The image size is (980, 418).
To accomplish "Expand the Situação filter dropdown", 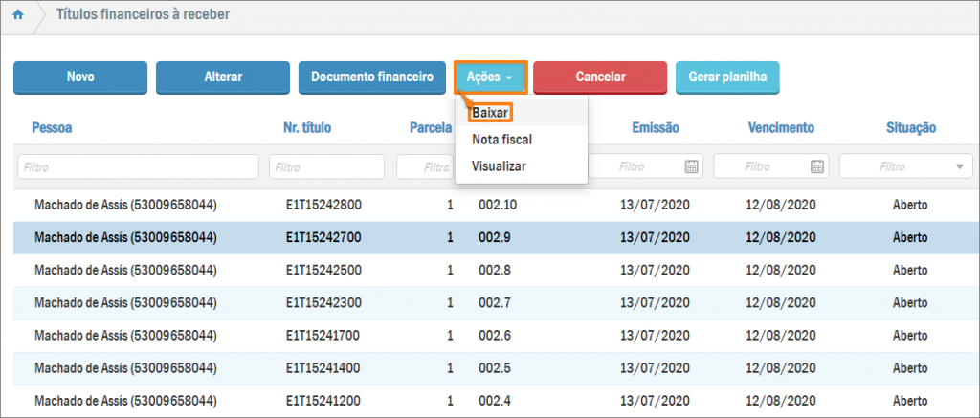I will (959, 167).
